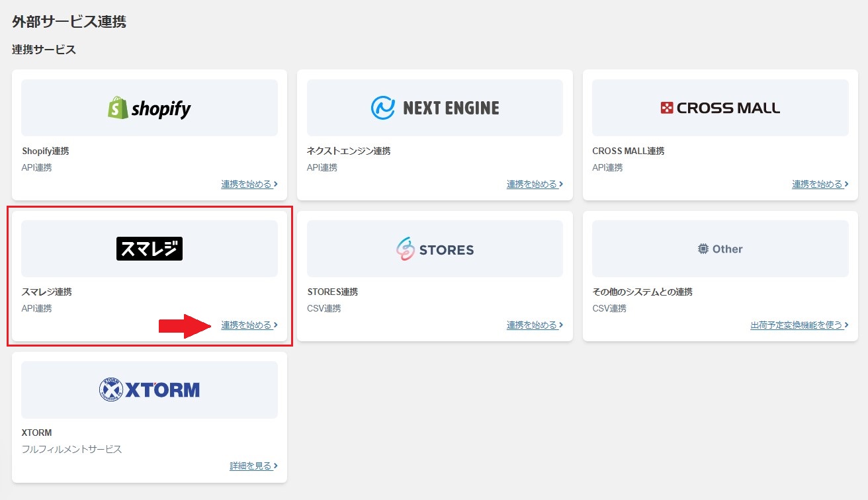868x500 pixels.
Task: Select the その他のシステムとの連携 title
Action: 642,292
